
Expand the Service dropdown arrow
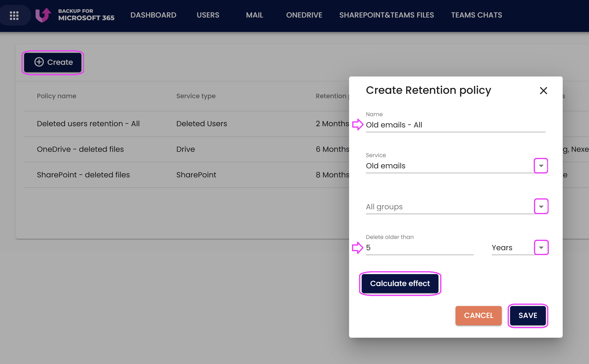click(x=541, y=166)
